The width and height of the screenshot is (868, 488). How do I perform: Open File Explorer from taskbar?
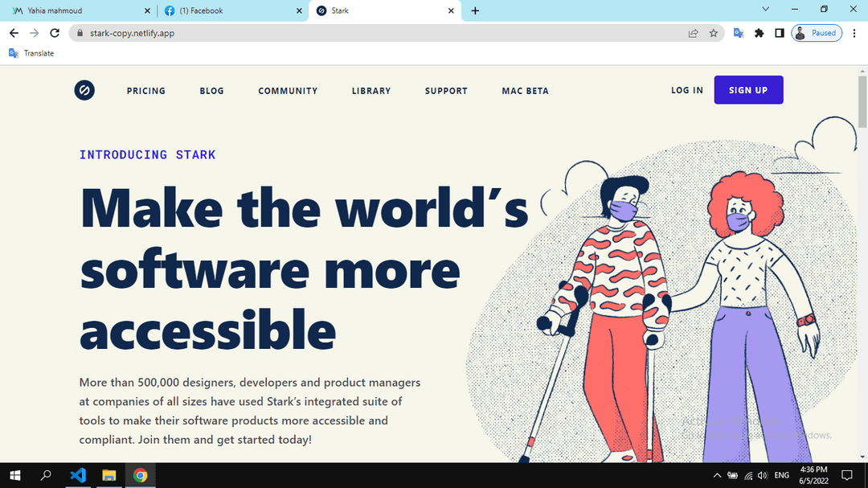tap(109, 475)
